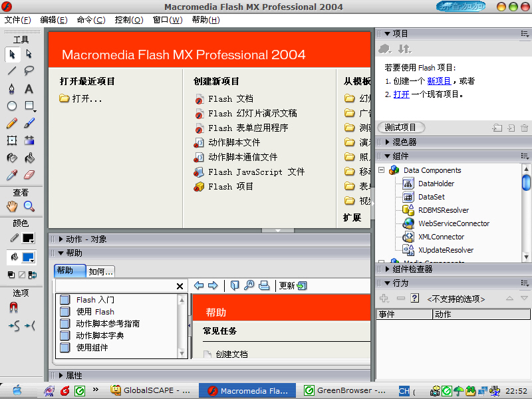
Task: Choose the Ink Bottle tool
Action: (12, 158)
